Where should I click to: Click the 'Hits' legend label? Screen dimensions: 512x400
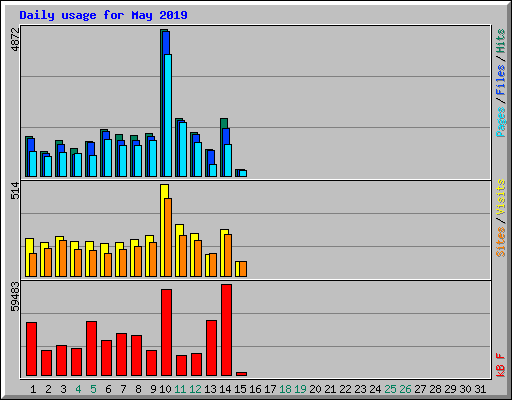pos(501,41)
